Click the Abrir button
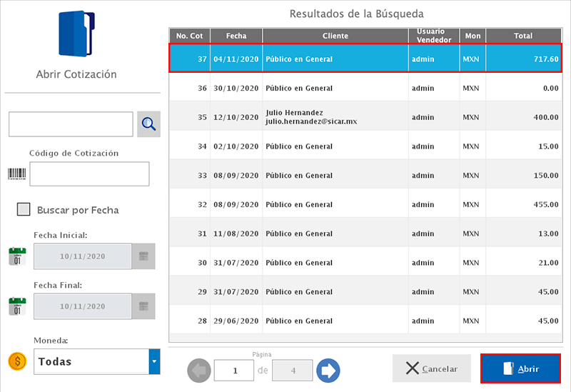This screenshot has width=571, height=392. (x=520, y=368)
